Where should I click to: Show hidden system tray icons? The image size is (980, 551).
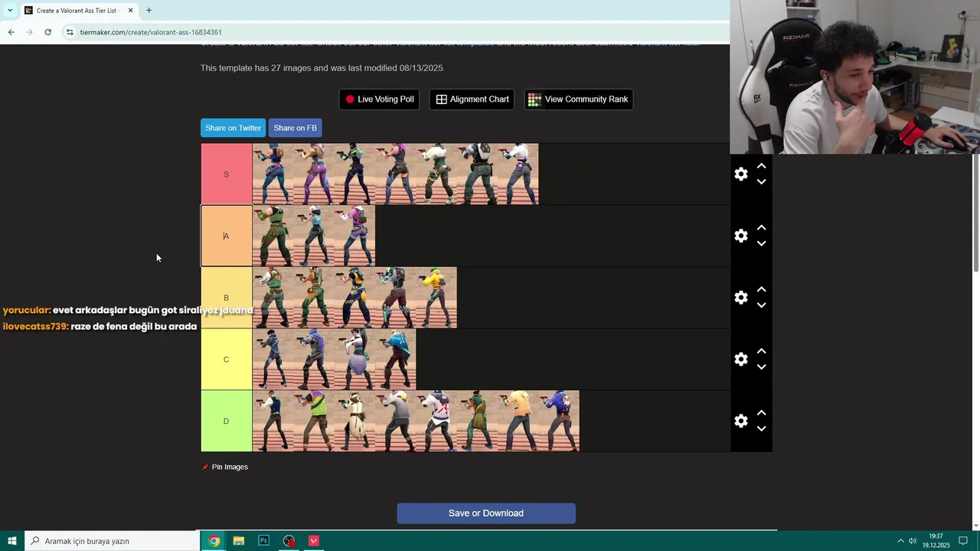pos(900,541)
